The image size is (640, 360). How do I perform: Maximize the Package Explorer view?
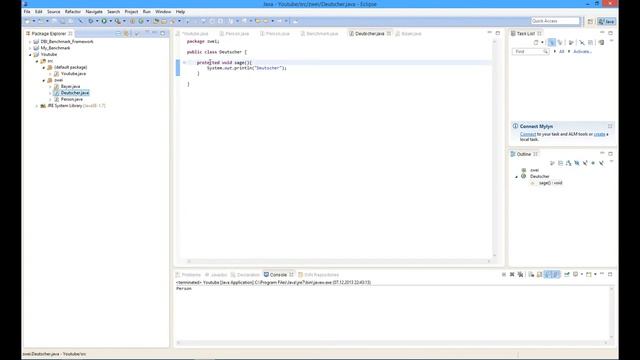(x=162, y=33)
